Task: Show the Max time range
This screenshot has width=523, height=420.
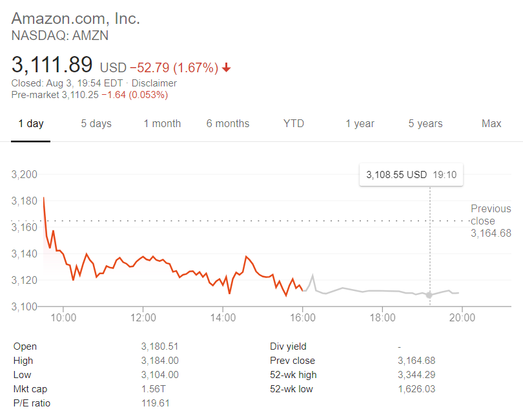Action: click(x=491, y=124)
